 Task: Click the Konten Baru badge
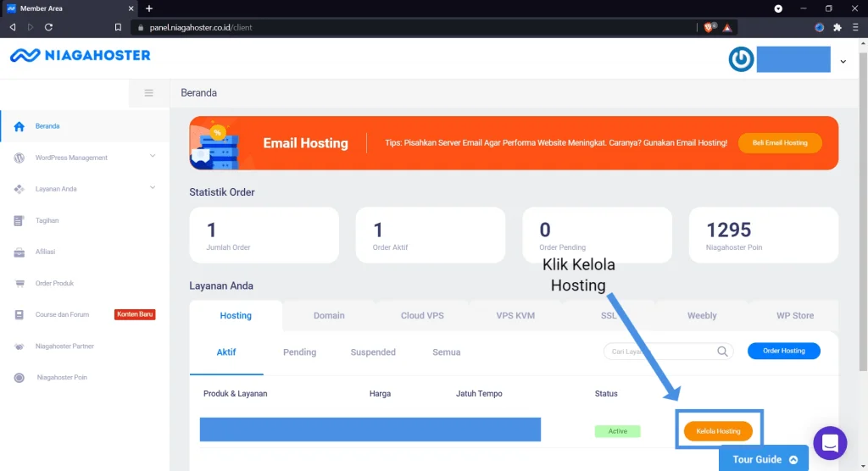pyautogui.click(x=135, y=314)
